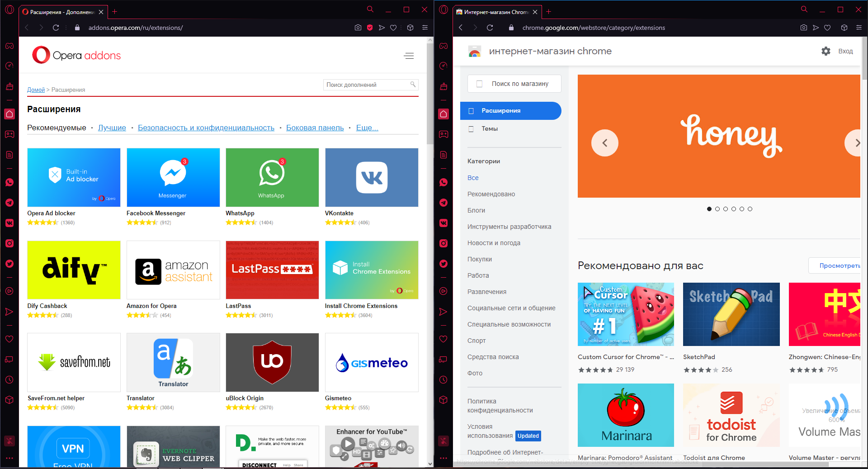Click the ad blocker shield icon in left address bar
This screenshot has width=868, height=469.
point(370,28)
